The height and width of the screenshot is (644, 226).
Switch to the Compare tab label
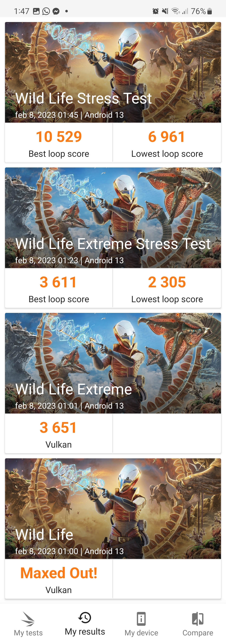(x=198, y=633)
